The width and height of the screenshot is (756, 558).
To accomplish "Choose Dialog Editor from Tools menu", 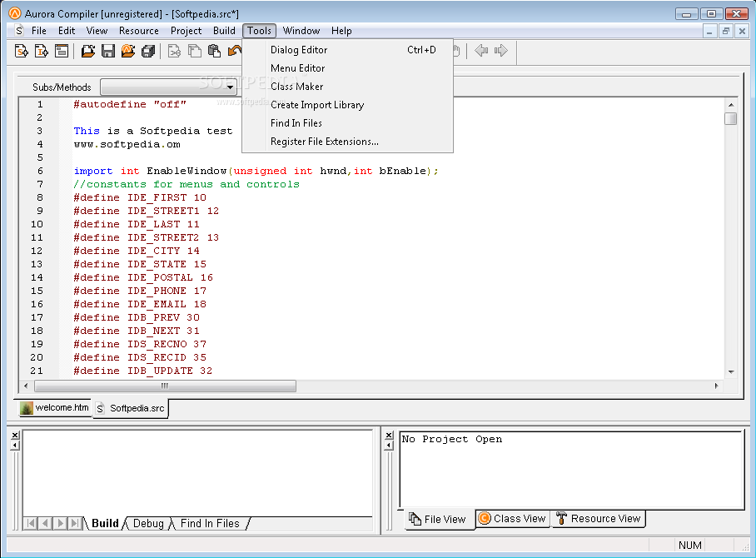I will coord(348,50).
